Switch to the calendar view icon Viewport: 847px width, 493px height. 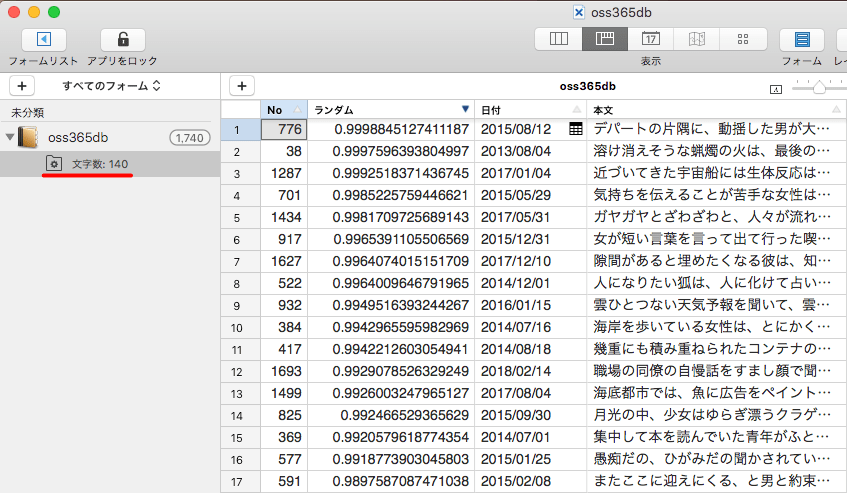click(650, 39)
